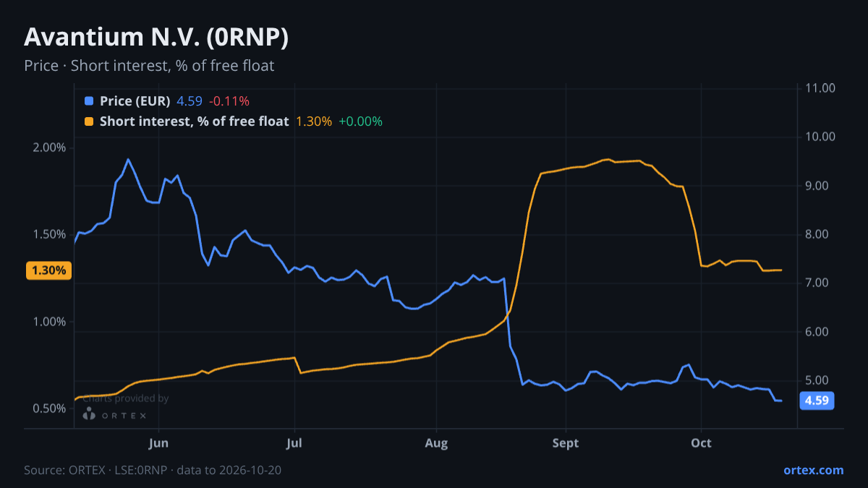Click the Oct x-axis label
This screenshot has height=488, width=868.
(x=701, y=443)
